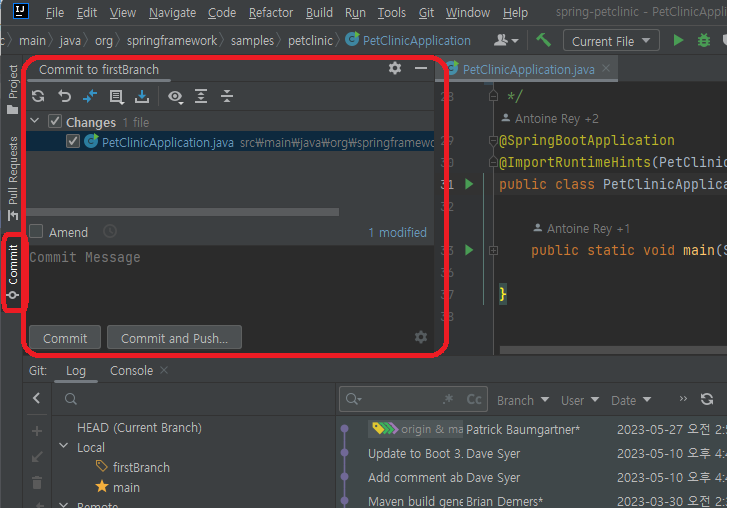
Task: Toggle PetClinicApplication.java file checkbox
Action: pos(73,141)
